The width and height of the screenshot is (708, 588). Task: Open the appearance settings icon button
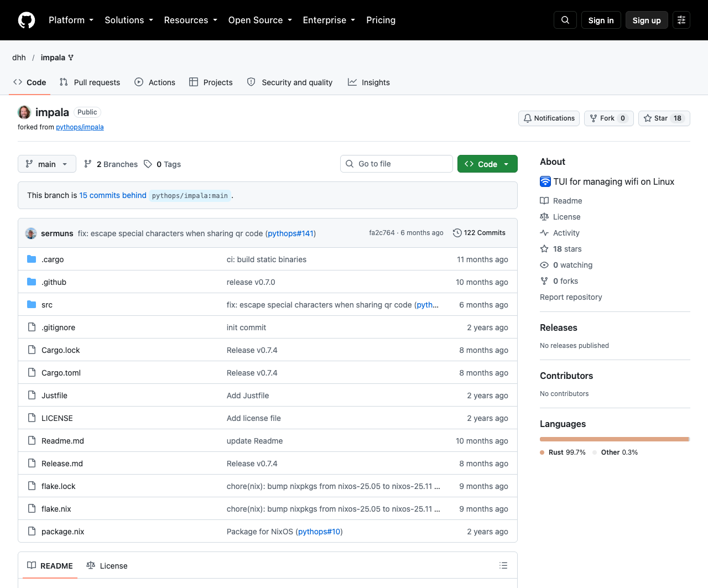(681, 20)
